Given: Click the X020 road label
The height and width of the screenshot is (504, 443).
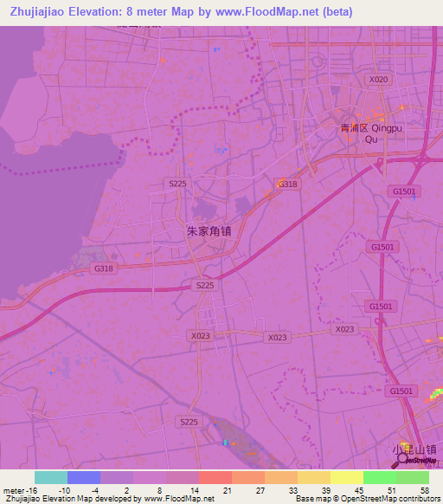Looking at the screenshot, I should coord(378,80).
